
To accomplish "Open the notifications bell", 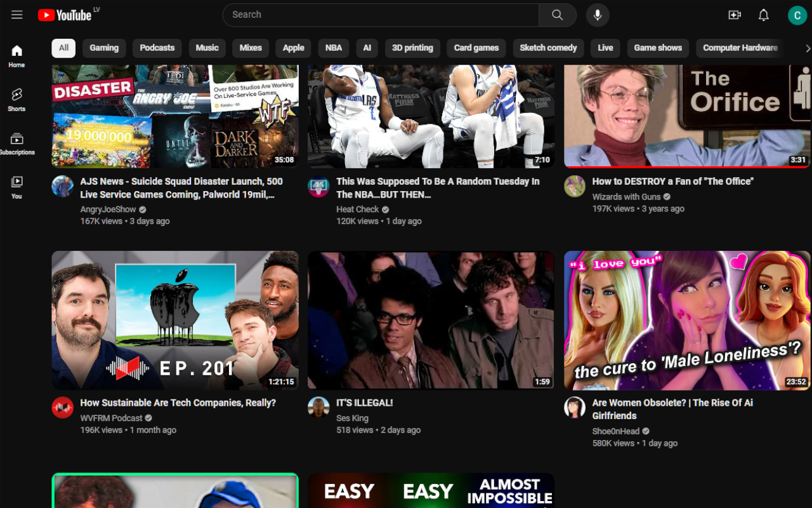I will [x=764, y=15].
